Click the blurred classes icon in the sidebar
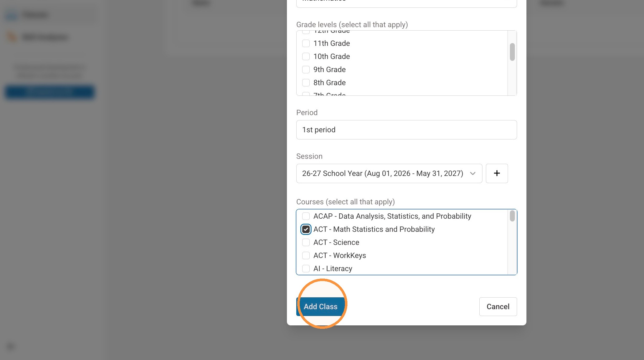644x360 pixels. coord(12,15)
